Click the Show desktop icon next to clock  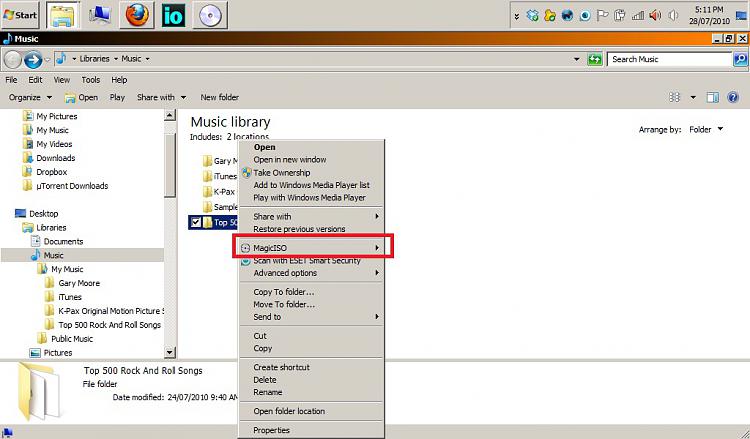(741, 16)
